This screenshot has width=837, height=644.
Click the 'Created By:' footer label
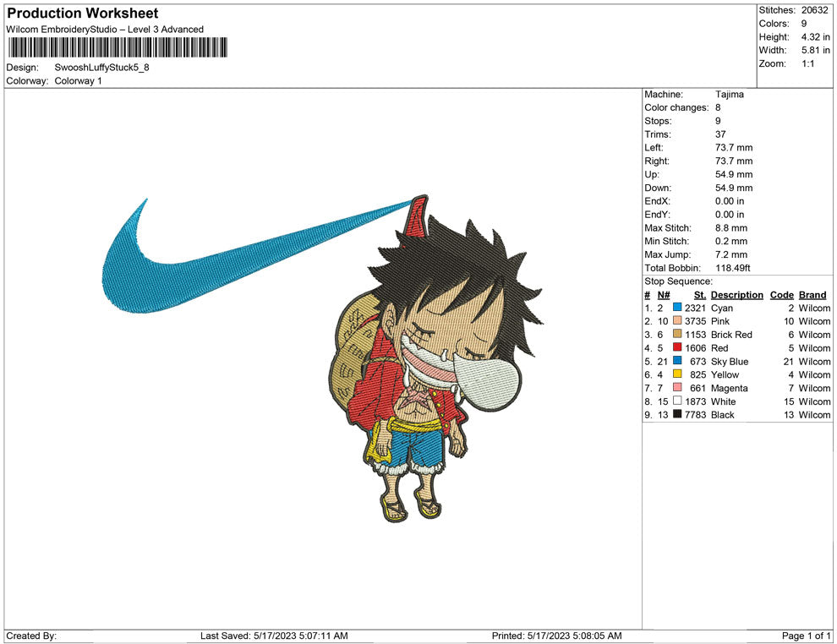click(31, 636)
